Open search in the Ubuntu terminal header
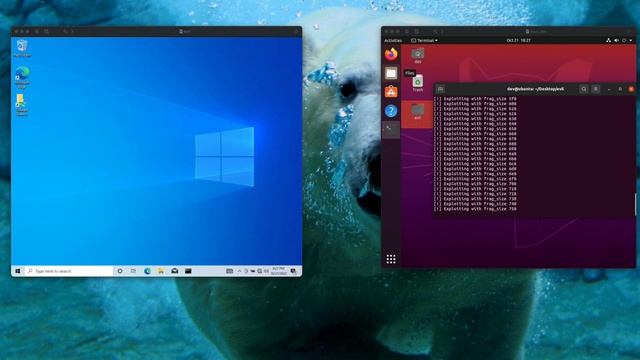Viewport: 640px width, 360px height. 584,89
